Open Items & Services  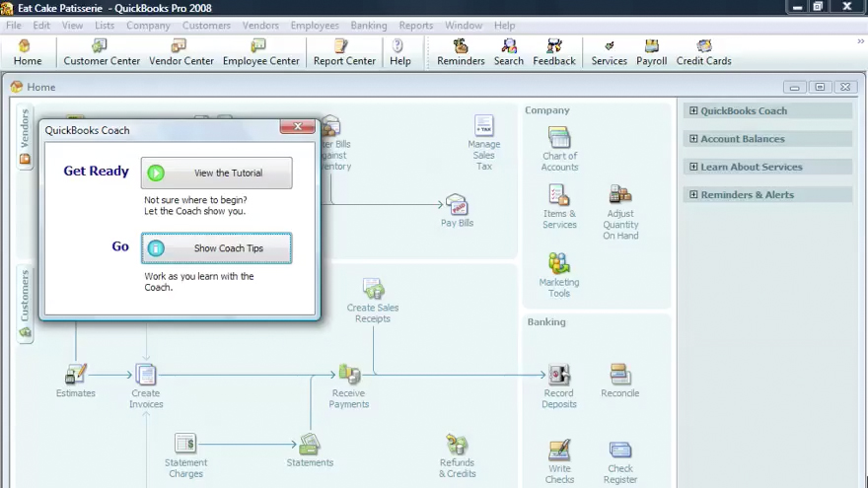click(559, 206)
